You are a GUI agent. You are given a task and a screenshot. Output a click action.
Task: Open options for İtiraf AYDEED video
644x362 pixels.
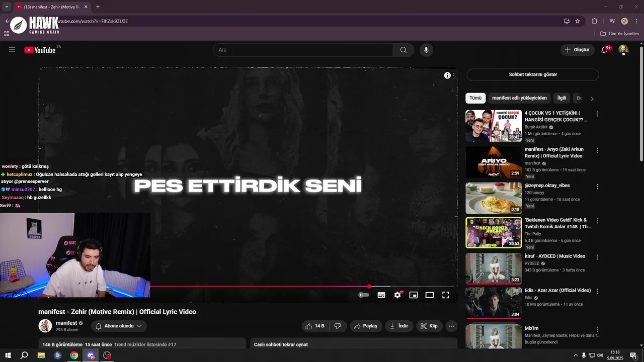(598, 257)
